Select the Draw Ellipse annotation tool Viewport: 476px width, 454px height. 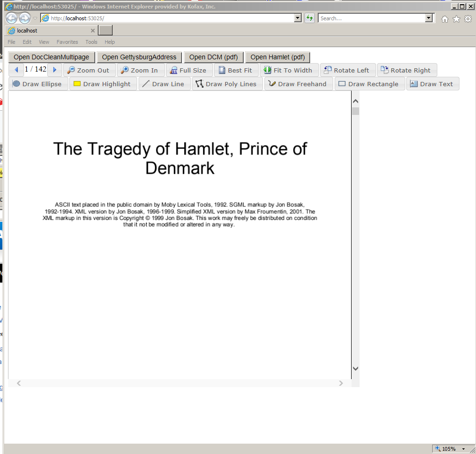[x=37, y=84]
